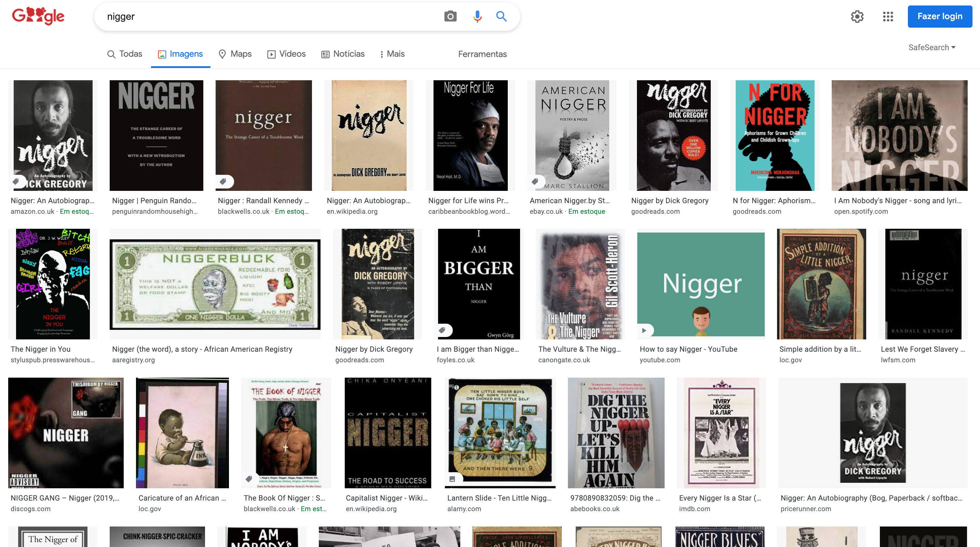Image resolution: width=980 pixels, height=547 pixels.
Task: Expand the Mais menu
Action: pyautogui.click(x=392, y=54)
